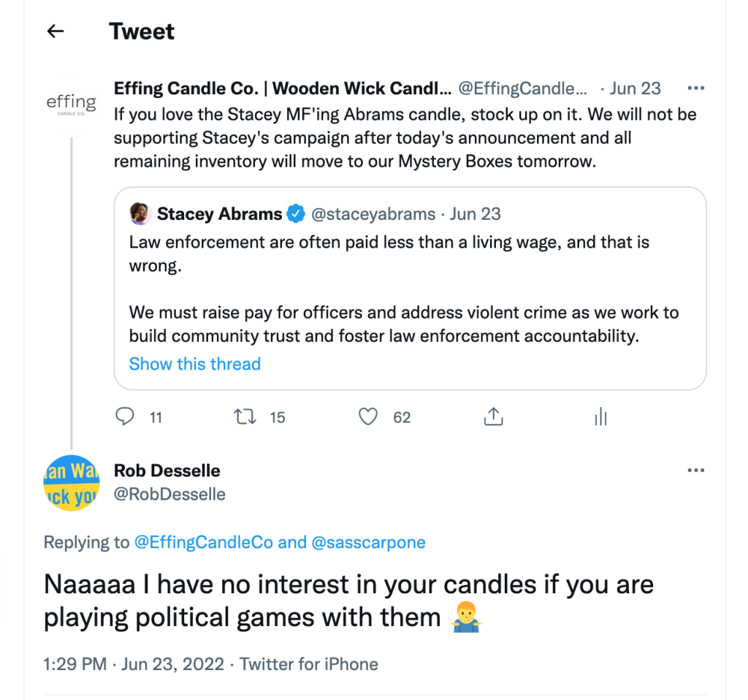Click "Show this thread" link
This screenshot has height=700, width=748.
click(x=194, y=364)
